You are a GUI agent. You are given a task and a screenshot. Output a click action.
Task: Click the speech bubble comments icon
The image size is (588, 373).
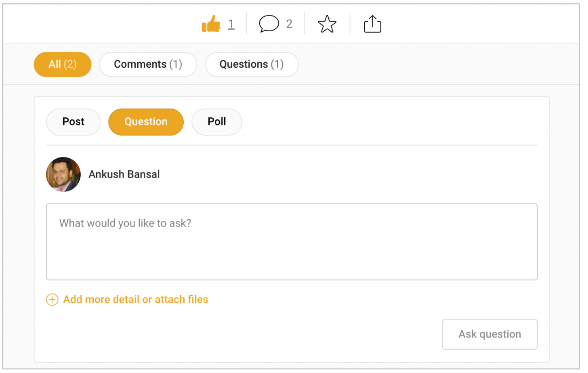click(x=269, y=24)
